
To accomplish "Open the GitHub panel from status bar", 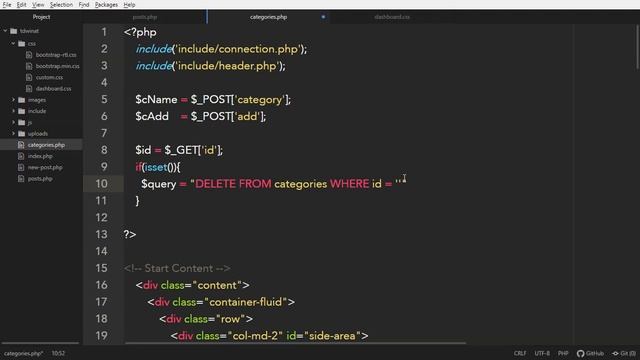I will (590, 353).
